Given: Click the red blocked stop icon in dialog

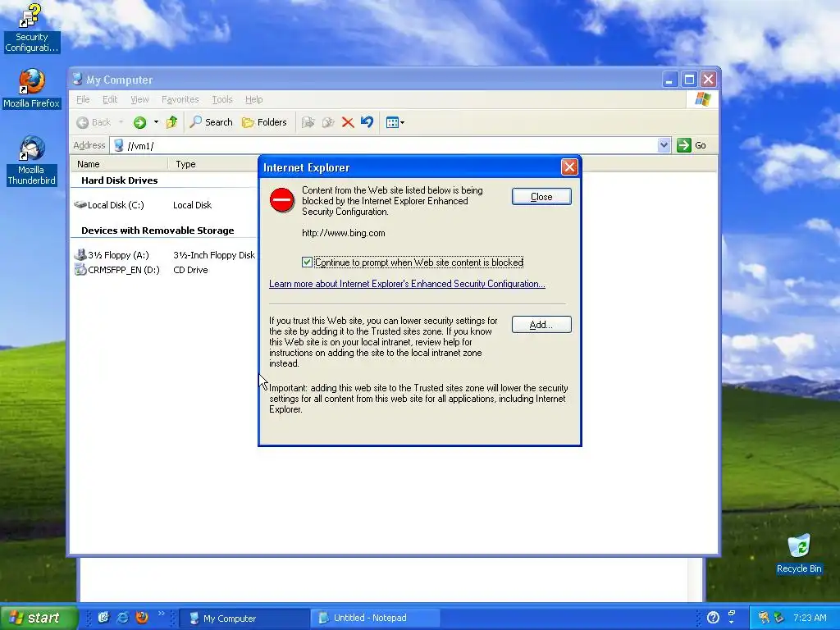Looking at the screenshot, I should click(x=282, y=200).
